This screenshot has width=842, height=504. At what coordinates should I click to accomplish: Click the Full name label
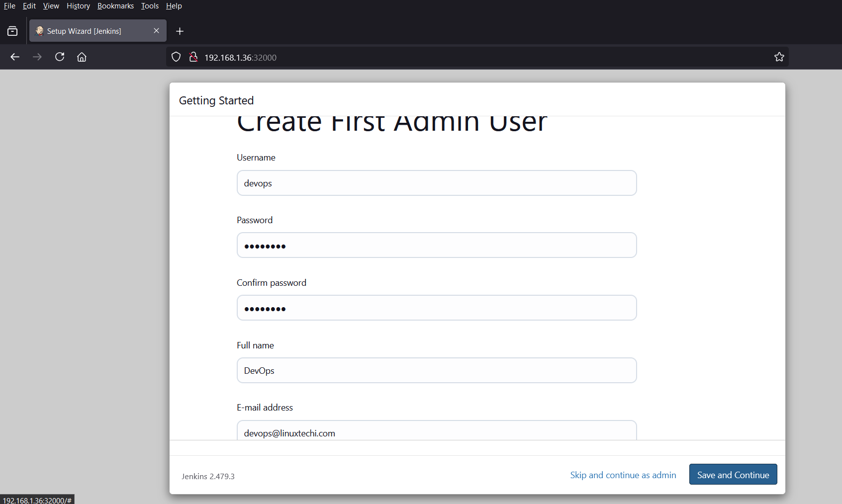click(255, 345)
